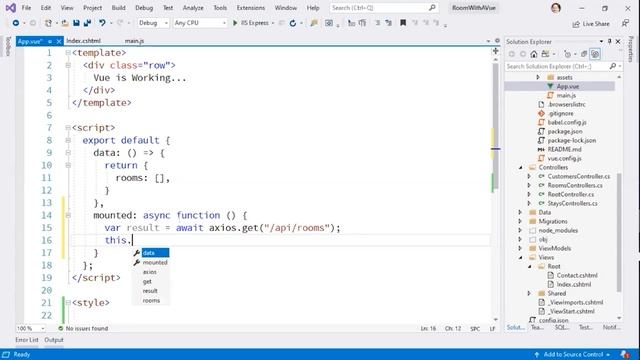The height and width of the screenshot is (360, 640).
Task: Collapse the template block on line 1
Action: pyautogui.click(x=68, y=53)
